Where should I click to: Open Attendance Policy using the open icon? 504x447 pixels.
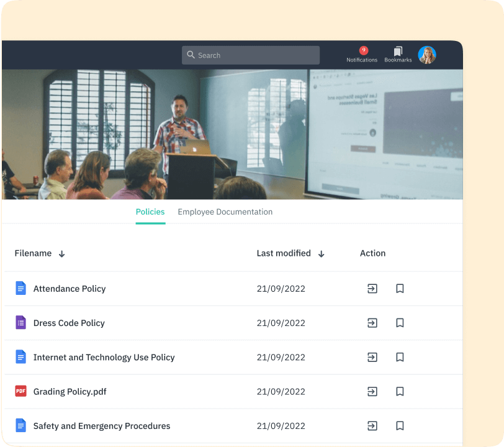372,289
